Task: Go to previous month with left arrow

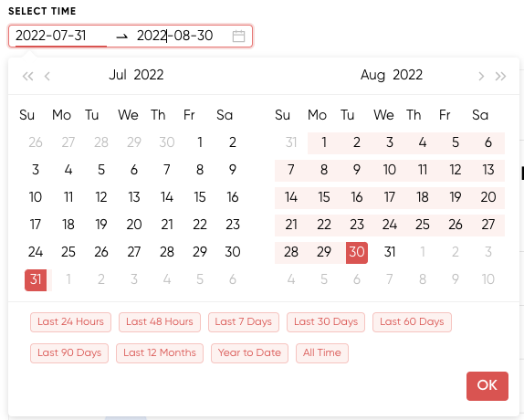Action: 47,76
